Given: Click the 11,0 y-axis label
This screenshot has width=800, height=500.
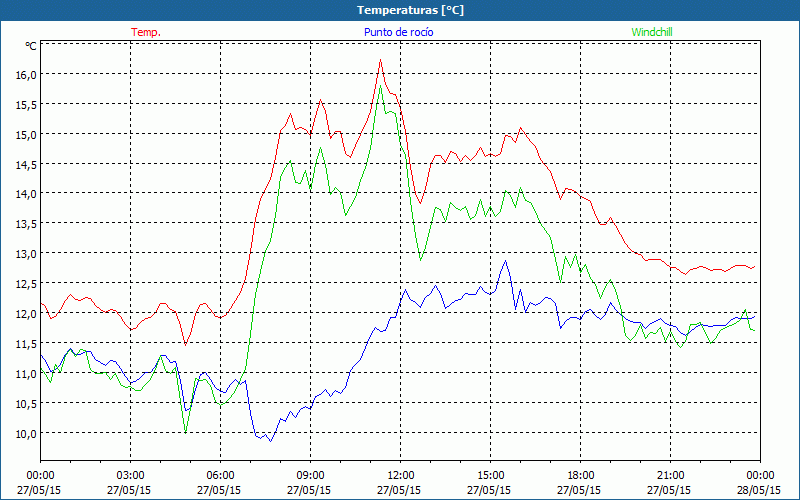Looking at the screenshot, I should pos(26,373).
